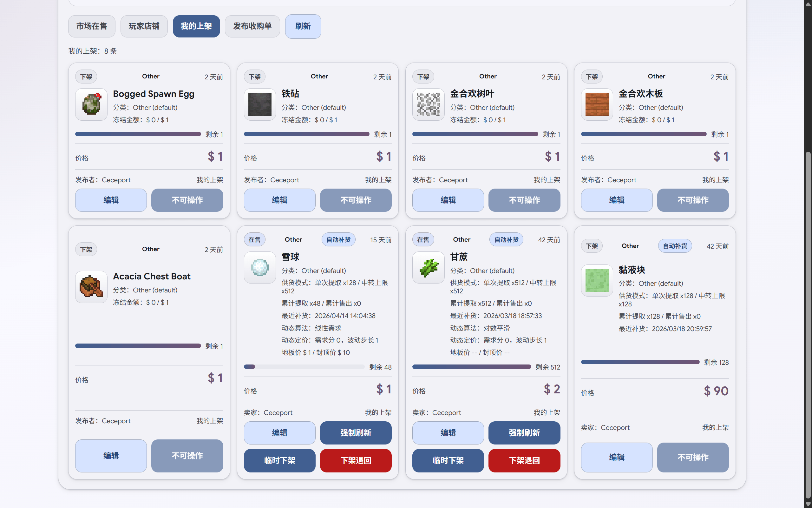Click 临时下架 for 甘蔗

(448, 461)
